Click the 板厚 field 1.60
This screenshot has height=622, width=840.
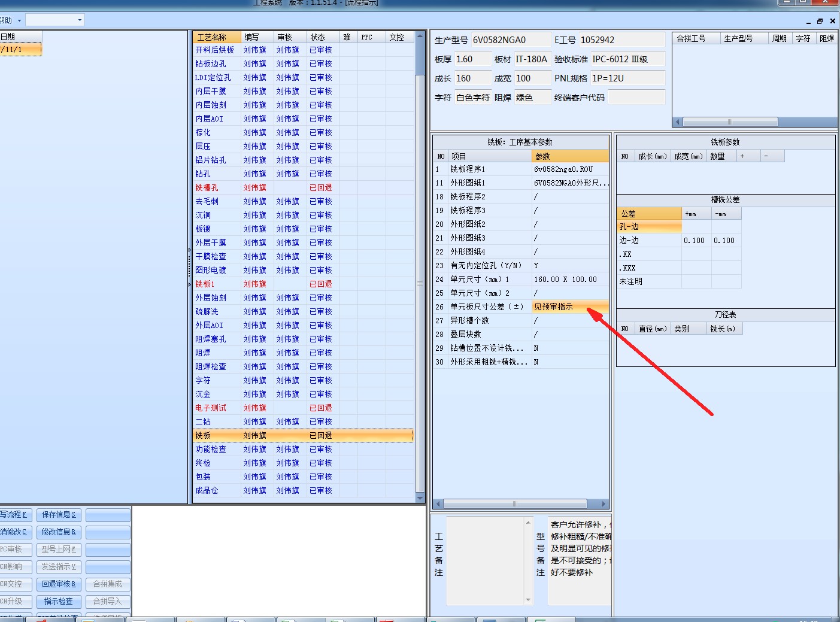tap(472, 59)
